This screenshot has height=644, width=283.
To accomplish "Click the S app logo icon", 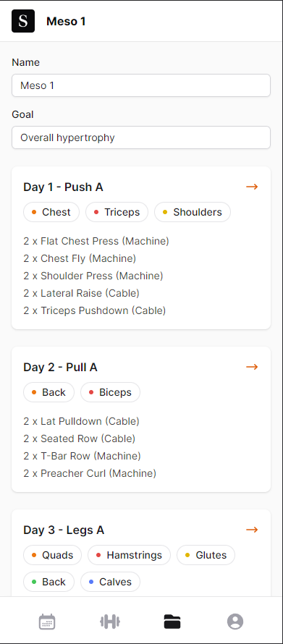I will pyautogui.click(x=23, y=21).
